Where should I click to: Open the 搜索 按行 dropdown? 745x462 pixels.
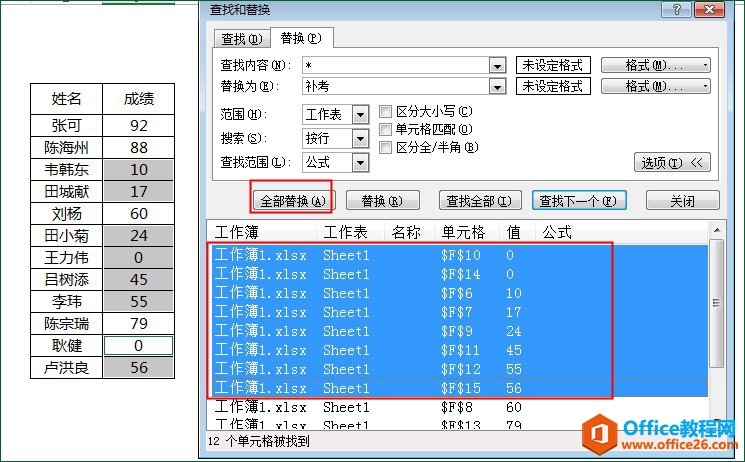tap(360, 138)
